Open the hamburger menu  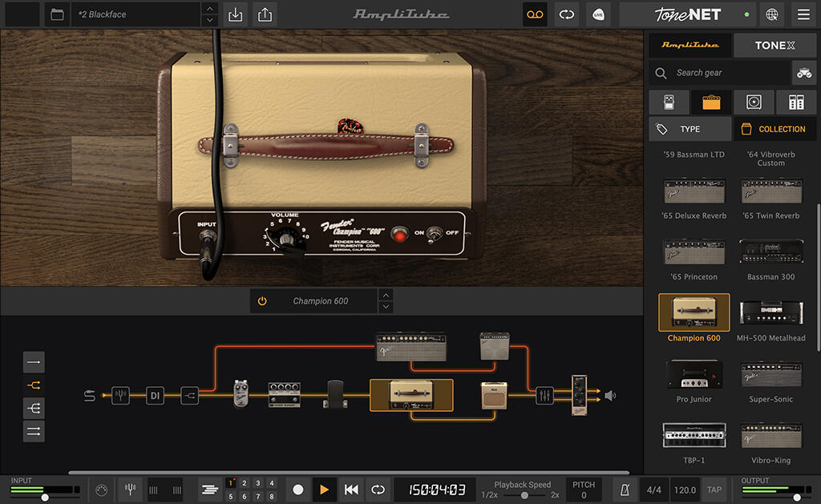click(802, 14)
